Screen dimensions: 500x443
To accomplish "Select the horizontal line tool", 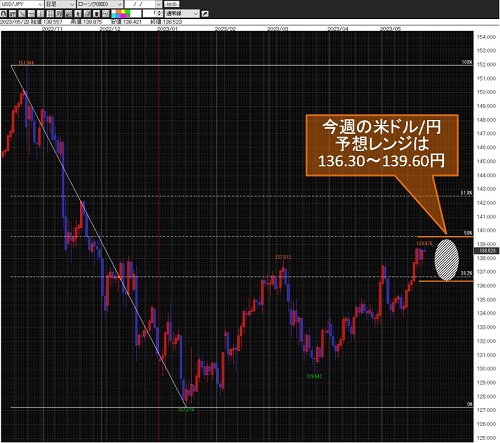I will [31, 14].
